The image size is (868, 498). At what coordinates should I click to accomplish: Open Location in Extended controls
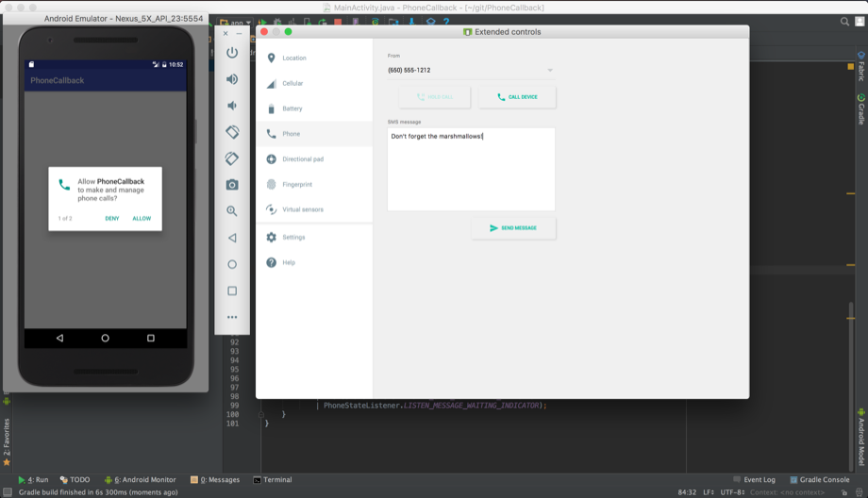[x=314, y=58]
